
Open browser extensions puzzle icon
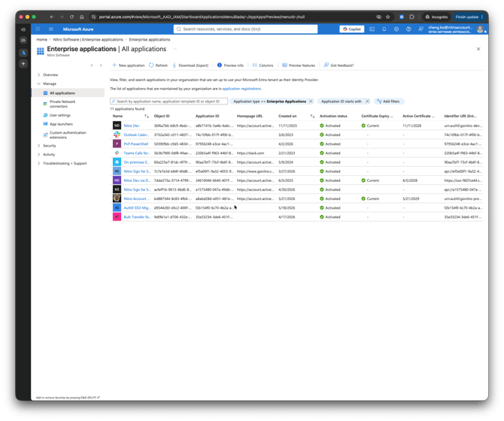pos(411,17)
